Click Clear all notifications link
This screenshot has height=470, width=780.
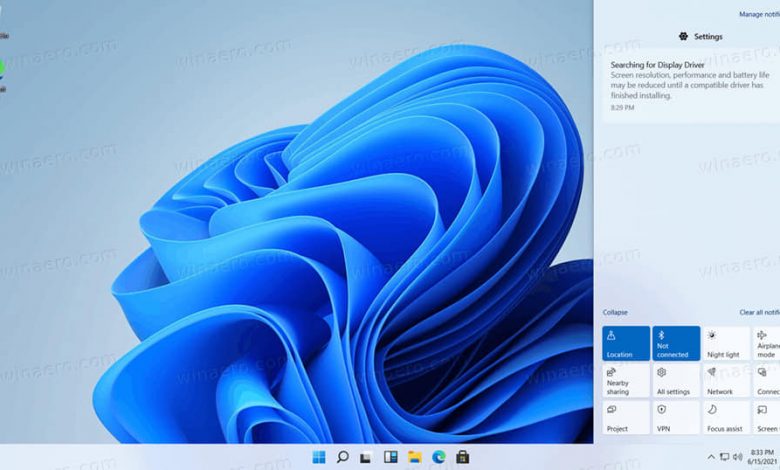coord(760,312)
